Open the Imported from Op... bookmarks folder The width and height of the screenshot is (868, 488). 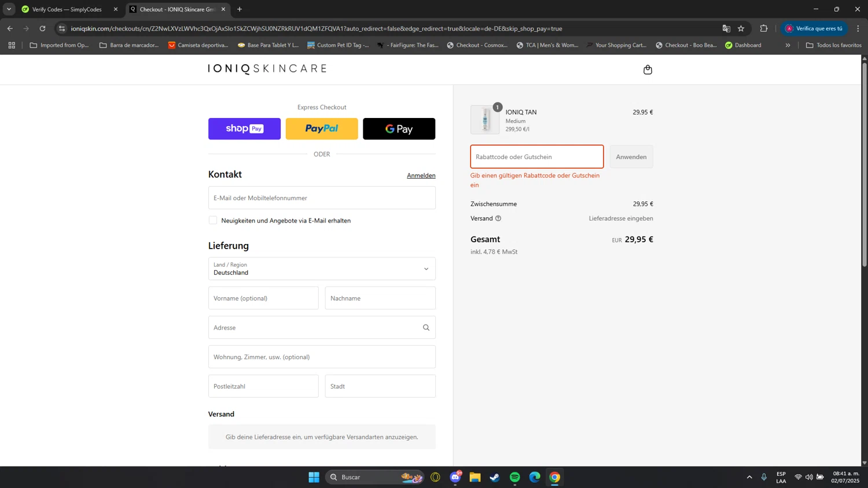click(59, 45)
